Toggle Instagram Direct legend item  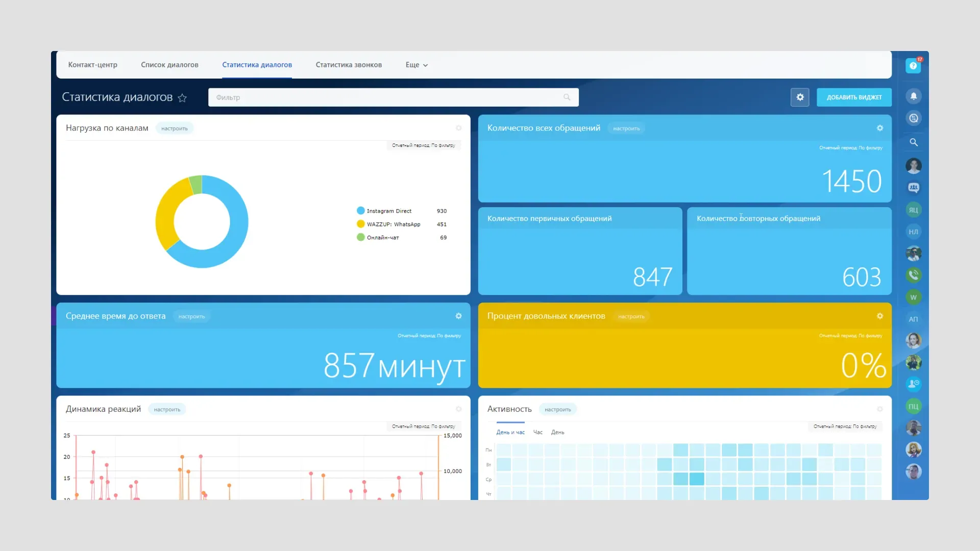[388, 211]
